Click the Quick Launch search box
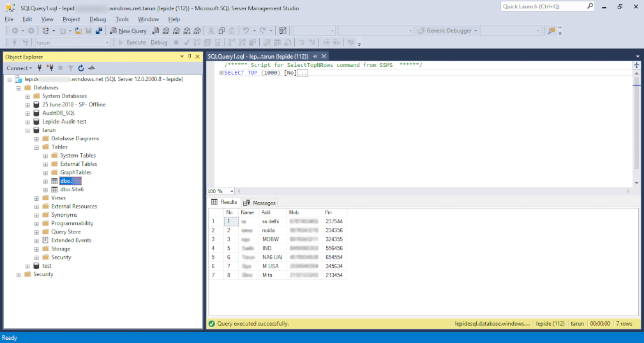 547,6
